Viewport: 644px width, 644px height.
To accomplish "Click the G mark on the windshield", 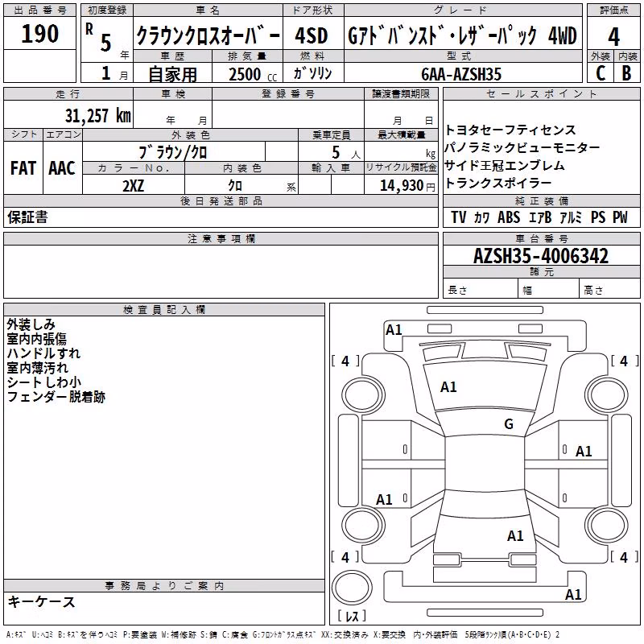I will click(x=509, y=423).
